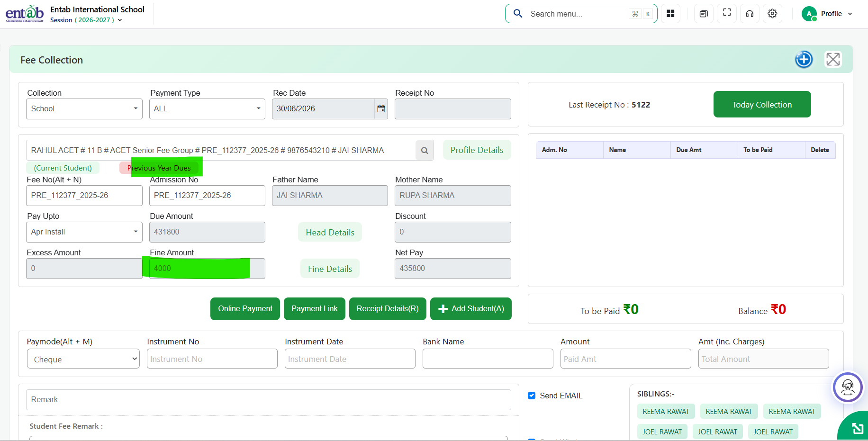868x441 pixels.
Task: Click the Fine Details button
Action: point(330,269)
